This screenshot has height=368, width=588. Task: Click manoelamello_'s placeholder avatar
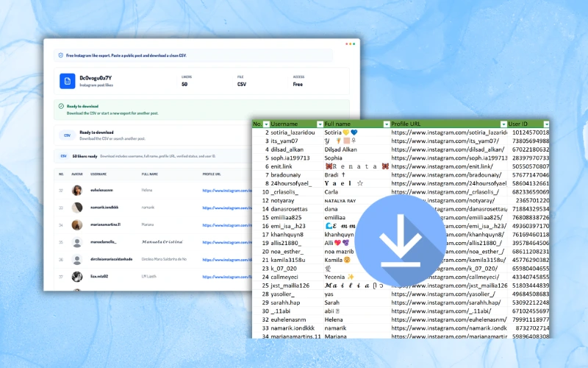coord(77,242)
